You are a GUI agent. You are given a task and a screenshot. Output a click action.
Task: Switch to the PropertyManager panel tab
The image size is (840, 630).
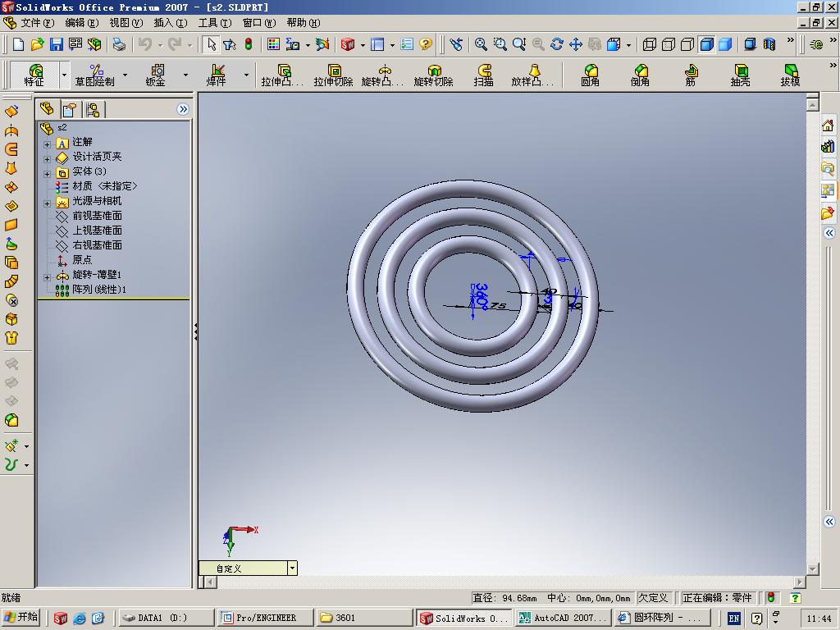coord(70,109)
